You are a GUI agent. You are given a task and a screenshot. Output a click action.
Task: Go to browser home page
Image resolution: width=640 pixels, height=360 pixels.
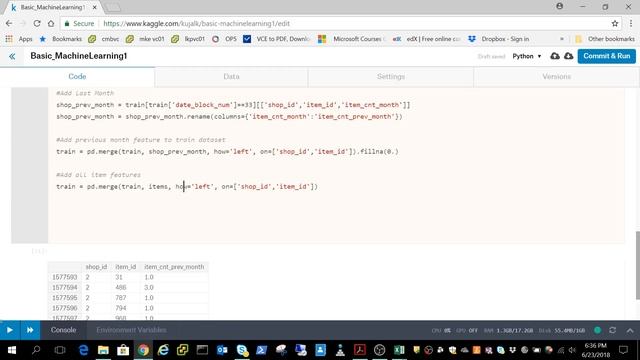pyautogui.click(x=51, y=24)
